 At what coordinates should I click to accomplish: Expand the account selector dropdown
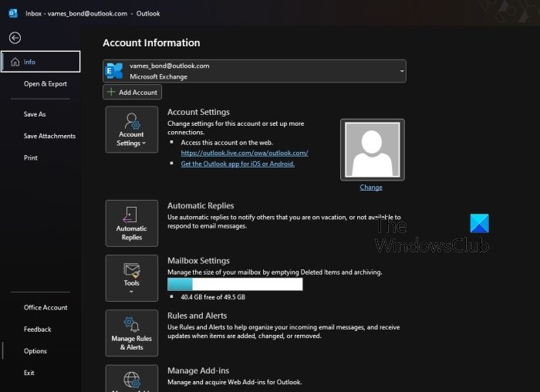coord(401,71)
